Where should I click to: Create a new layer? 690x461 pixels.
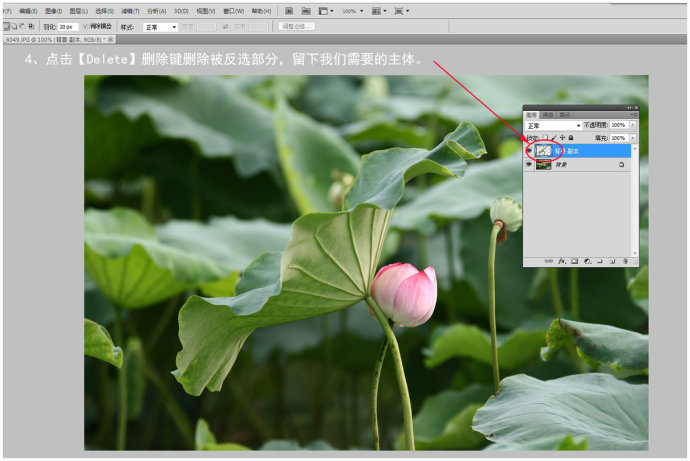point(611,260)
